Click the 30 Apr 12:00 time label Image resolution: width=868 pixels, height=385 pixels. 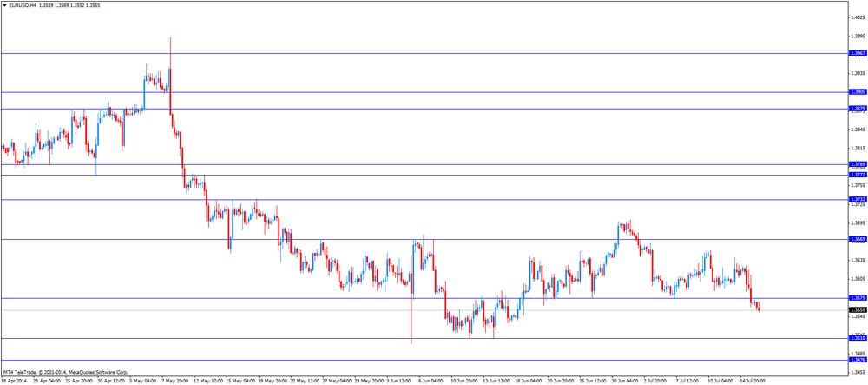pos(111,382)
